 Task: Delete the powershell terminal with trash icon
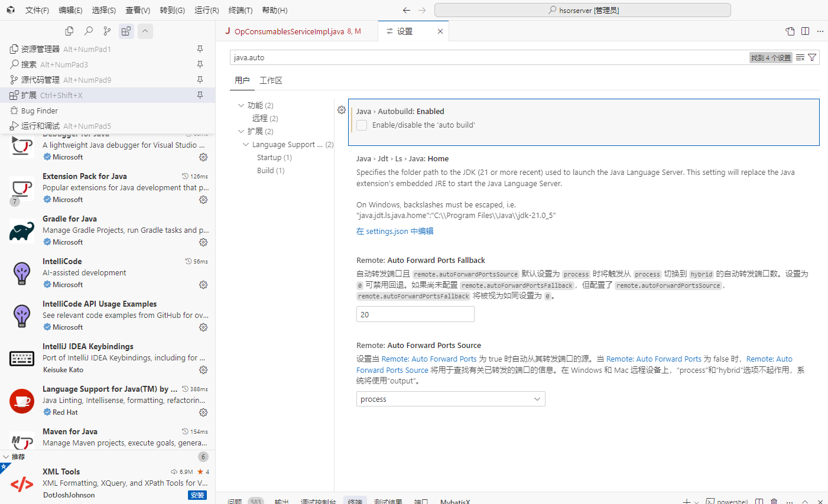(x=774, y=501)
